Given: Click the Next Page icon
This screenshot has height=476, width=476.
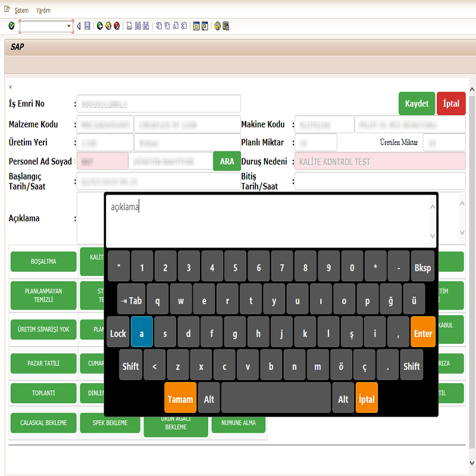Looking at the screenshot, I should coord(176,26).
